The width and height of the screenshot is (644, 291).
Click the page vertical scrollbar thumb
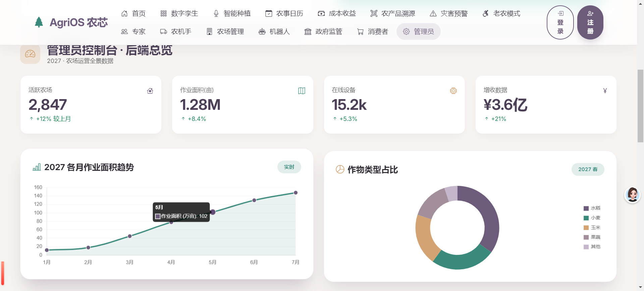click(x=640, y=106)
